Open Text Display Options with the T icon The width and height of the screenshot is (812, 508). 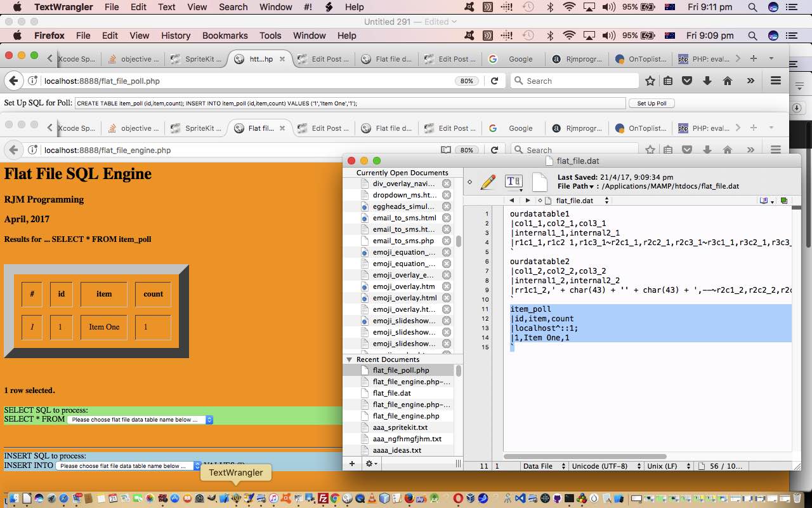click(513, 182)
